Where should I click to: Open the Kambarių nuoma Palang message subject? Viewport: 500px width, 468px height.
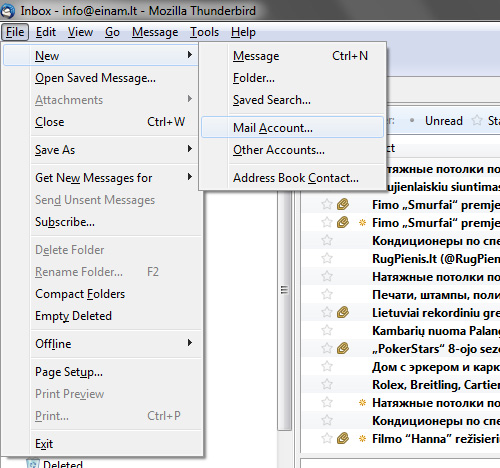[x=436, y=331]
